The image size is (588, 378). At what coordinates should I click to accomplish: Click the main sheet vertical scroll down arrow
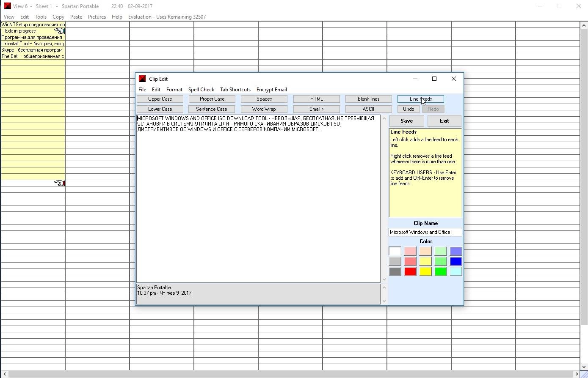click(x=584, y=367)
